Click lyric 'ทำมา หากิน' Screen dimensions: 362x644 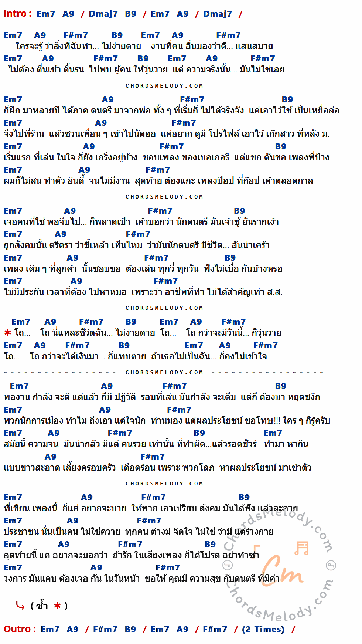click(x=286, y=444)
